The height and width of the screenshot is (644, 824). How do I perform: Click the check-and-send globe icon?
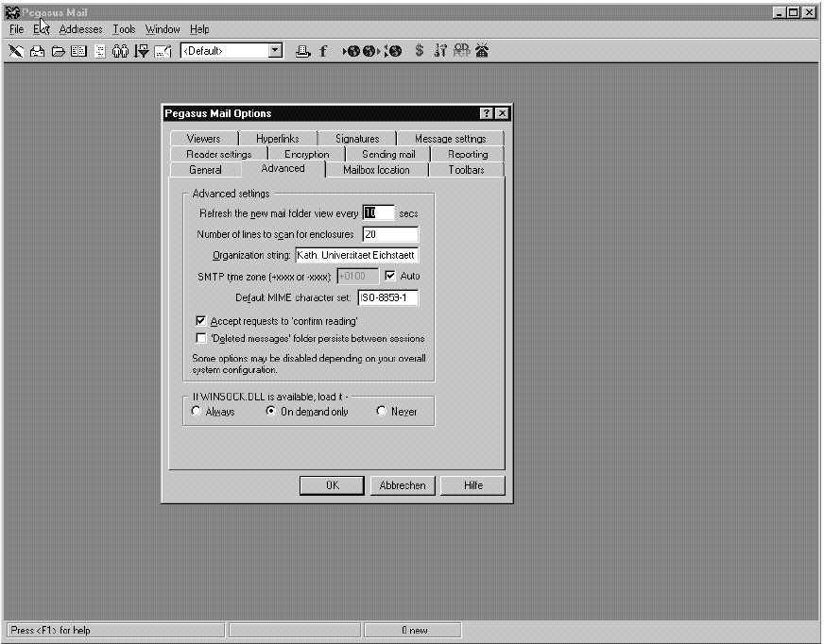pos(393,51)
